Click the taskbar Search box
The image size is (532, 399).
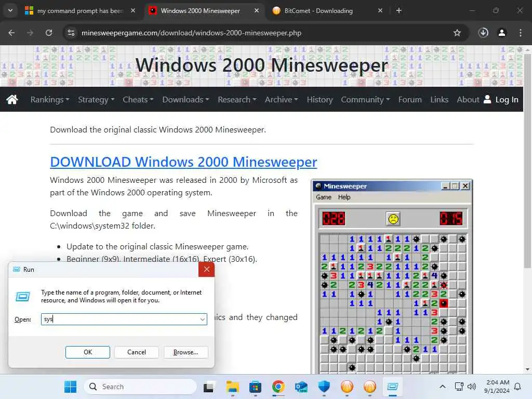tap(140, 387)
